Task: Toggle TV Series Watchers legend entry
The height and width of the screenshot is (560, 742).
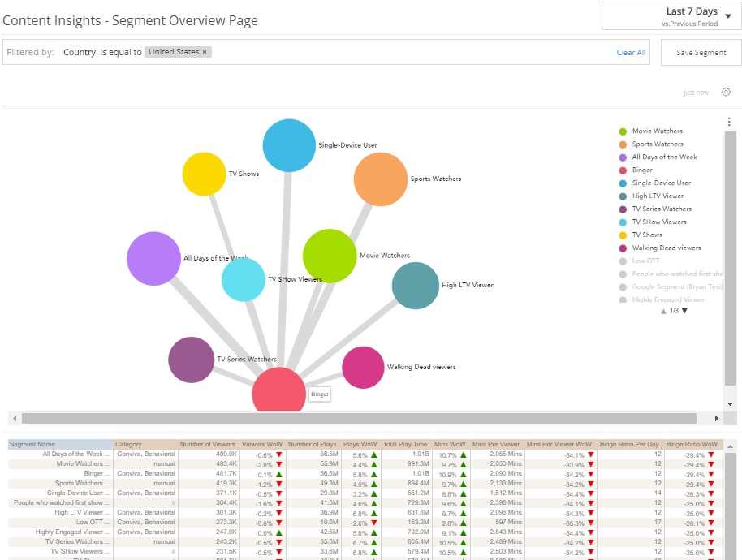Action: 656,209
